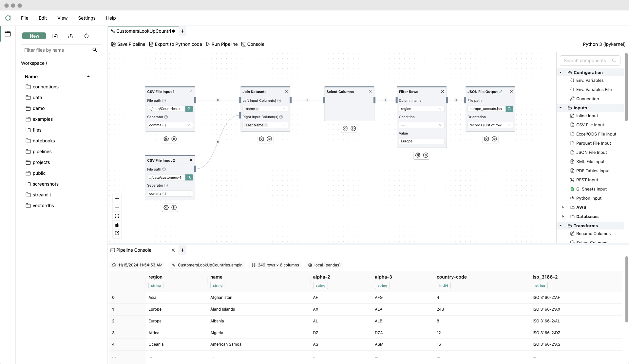Open Right Input Column(s) dropdown
The image size is (629, 364).
pyautogui.click(x=265, y=125)
